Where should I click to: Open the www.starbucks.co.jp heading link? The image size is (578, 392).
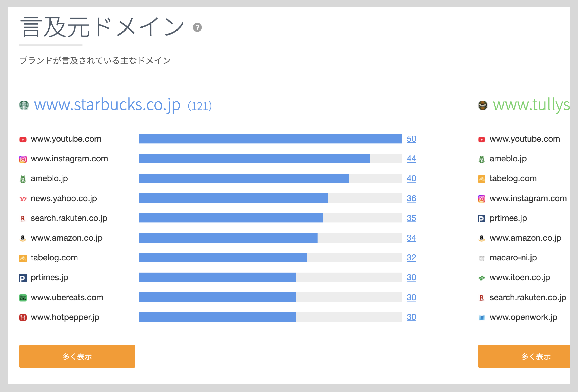107,105
